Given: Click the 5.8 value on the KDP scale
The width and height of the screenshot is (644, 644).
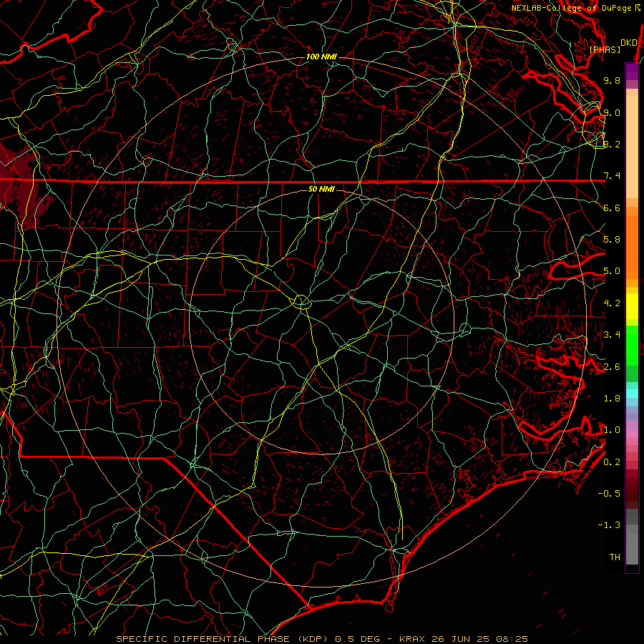Looking at the screenshot, I should point(612,240).
